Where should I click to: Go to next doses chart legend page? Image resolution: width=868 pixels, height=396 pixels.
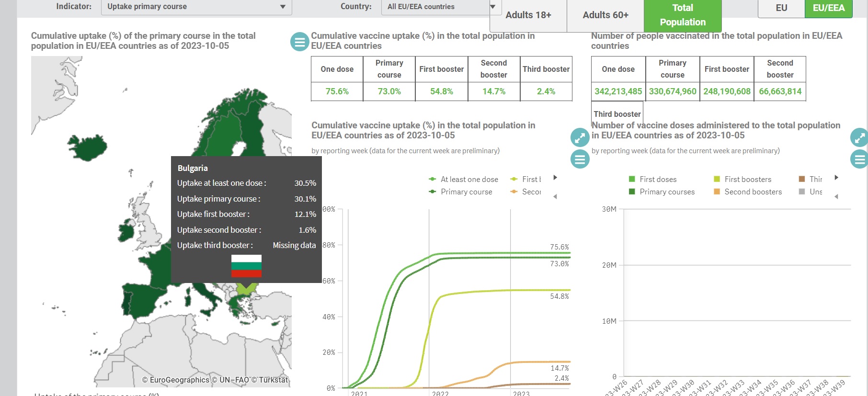point(836,178)
